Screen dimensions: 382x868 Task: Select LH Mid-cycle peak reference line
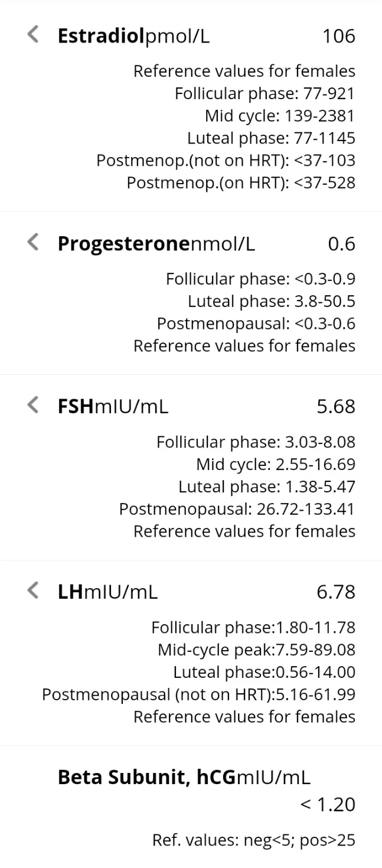click(x=256, y=650)
